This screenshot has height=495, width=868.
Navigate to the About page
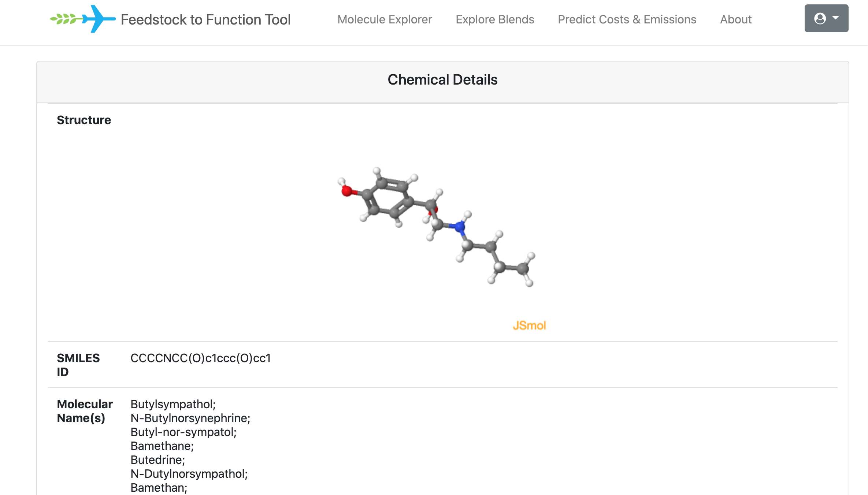coord(735,19)
